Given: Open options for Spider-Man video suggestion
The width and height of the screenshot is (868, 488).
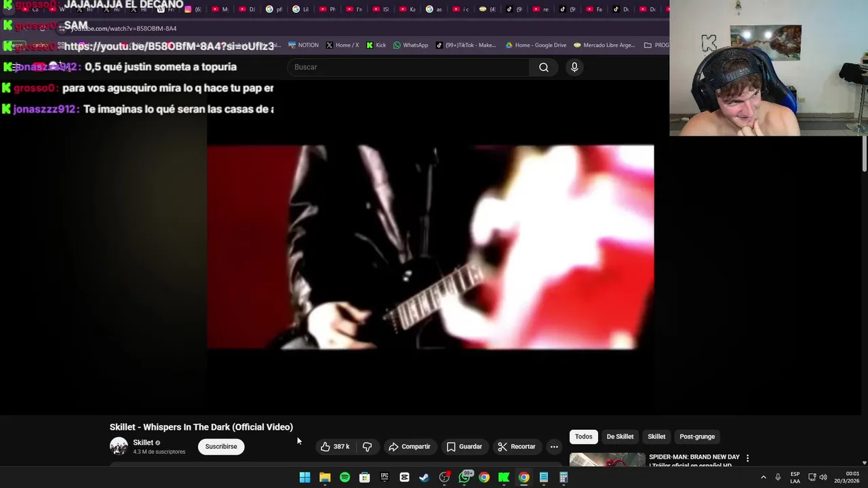Looking at the screenshot, I should coord(747,458).
